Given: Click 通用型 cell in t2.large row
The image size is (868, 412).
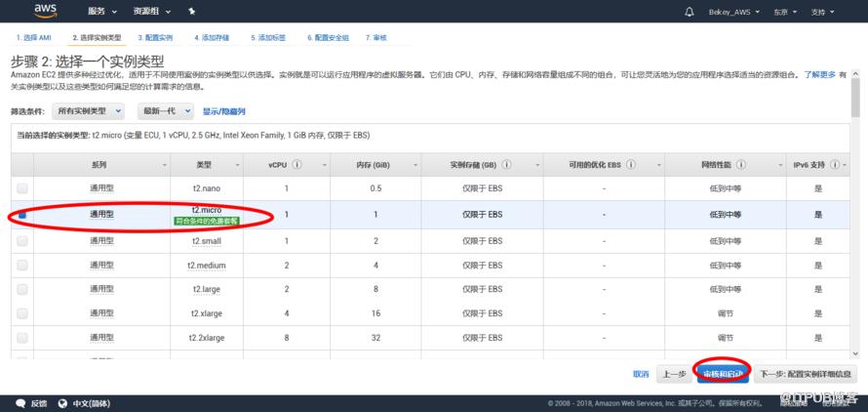Looking at the screenshot, I should point(101,289).
